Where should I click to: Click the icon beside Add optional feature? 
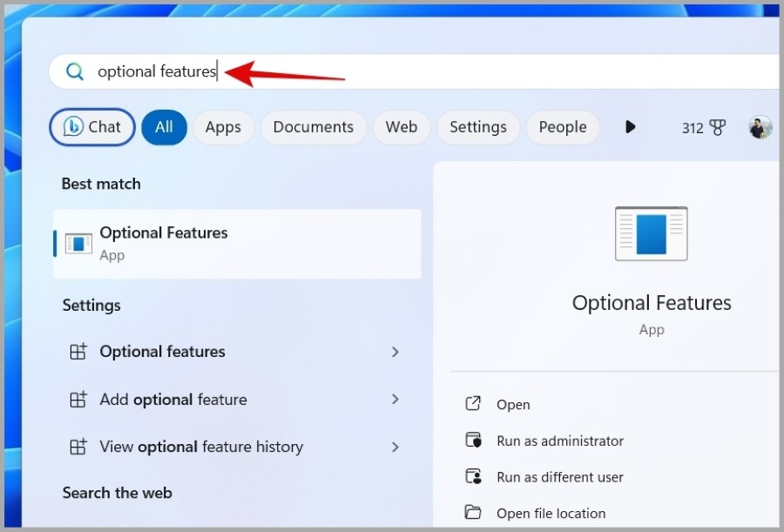(x=78, y=399)
